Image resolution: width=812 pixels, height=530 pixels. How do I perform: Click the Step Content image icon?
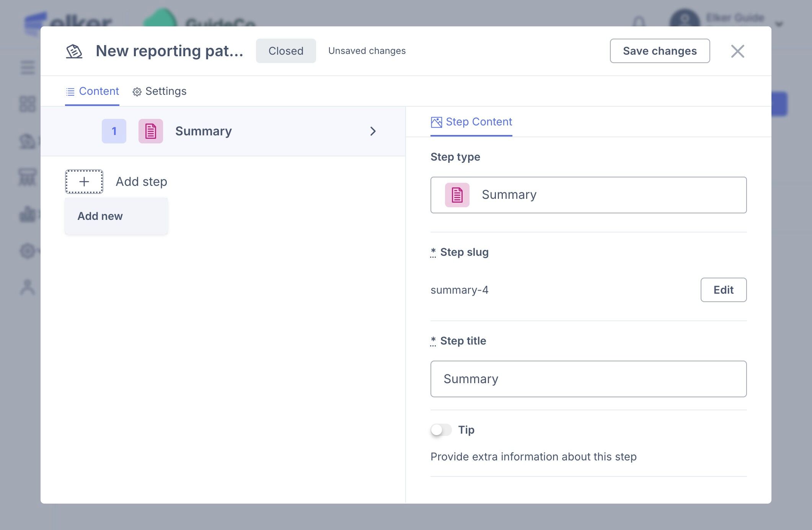click(x=436, y=122)
